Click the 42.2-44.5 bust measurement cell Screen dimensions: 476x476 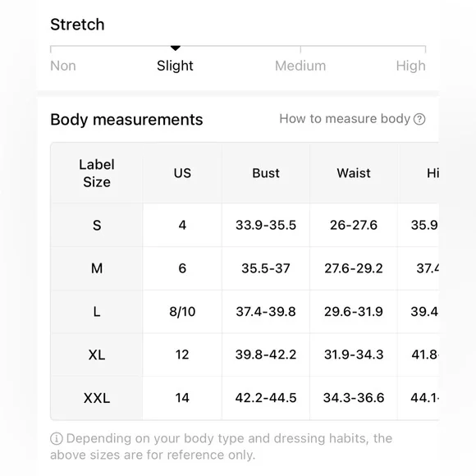tap(266, 398)
